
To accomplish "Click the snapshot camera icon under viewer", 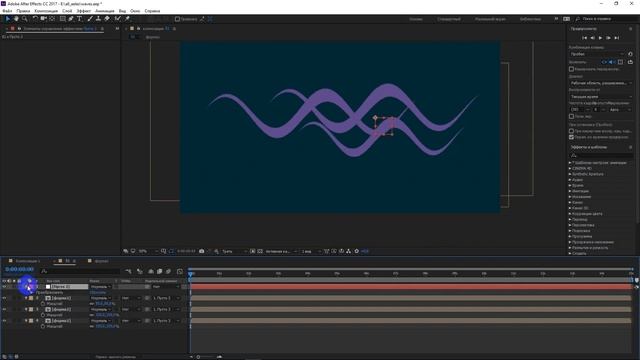I will (202, 251).
